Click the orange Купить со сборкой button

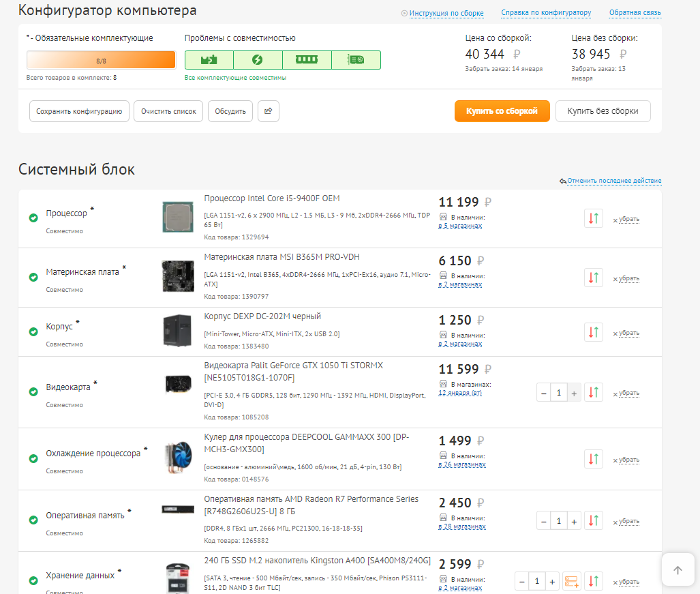(x=502, y=111)
